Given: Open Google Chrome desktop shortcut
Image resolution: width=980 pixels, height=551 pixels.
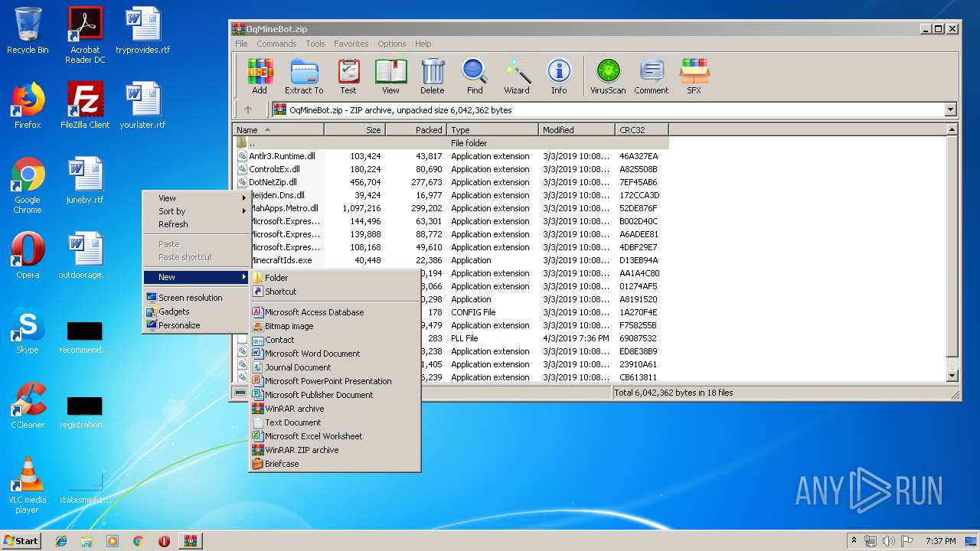Looking at the screenshot, I should click(28, 186).
